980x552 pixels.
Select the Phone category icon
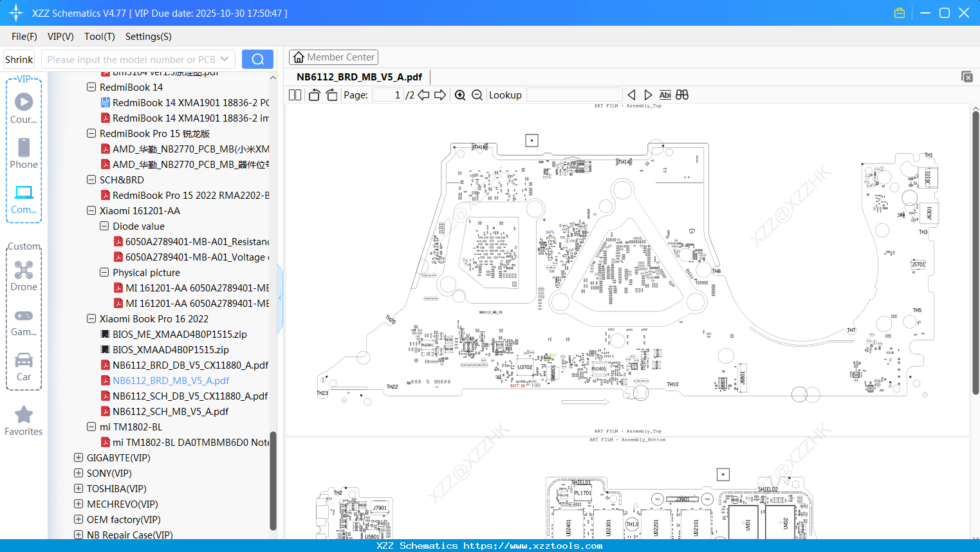click(x=24, y=153)
